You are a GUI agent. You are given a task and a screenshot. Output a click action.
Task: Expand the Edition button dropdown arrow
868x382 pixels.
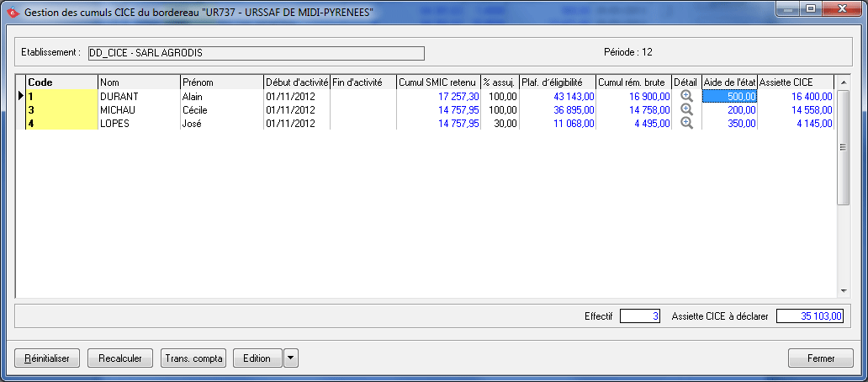[290, 358]
